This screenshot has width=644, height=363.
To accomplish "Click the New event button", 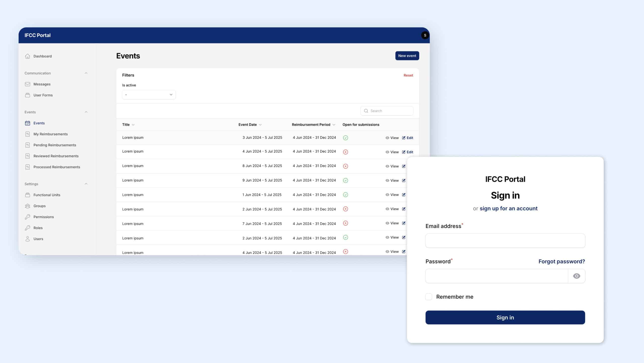I will (407, 56).
